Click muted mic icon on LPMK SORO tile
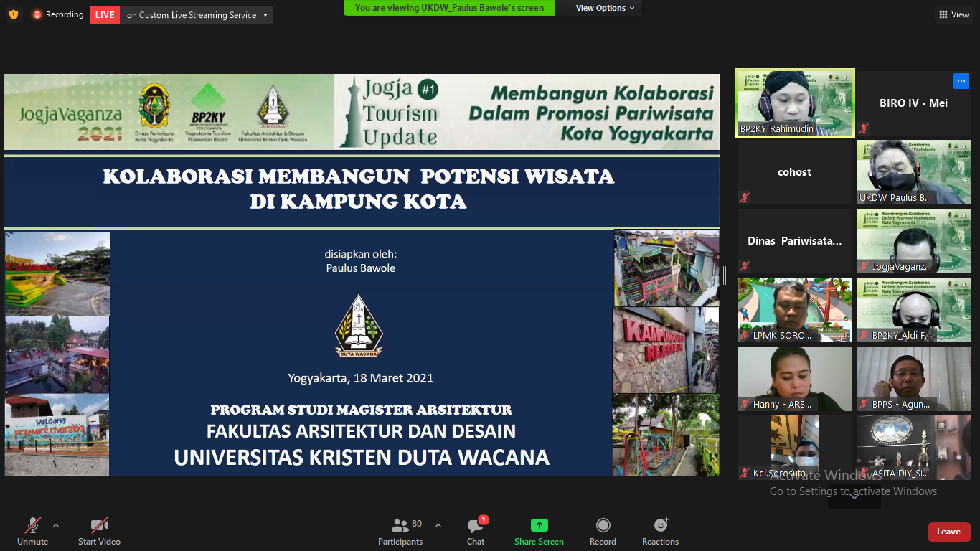 pos(745,335)
